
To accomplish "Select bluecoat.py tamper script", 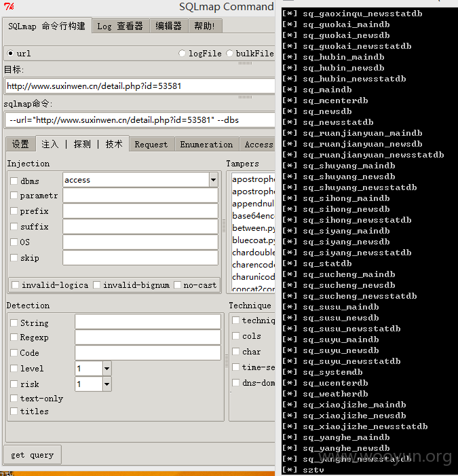I will [253, 240].
